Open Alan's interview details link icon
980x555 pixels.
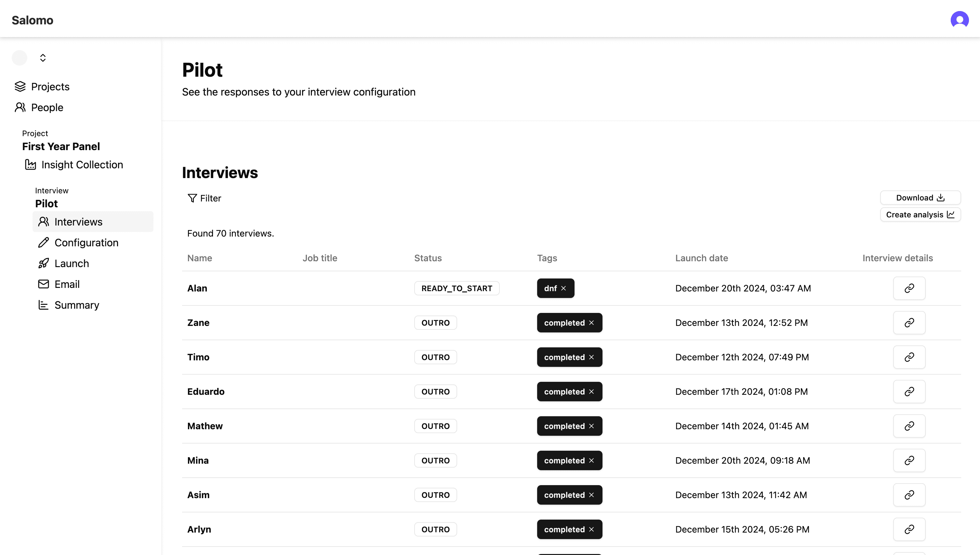(909, 288)
